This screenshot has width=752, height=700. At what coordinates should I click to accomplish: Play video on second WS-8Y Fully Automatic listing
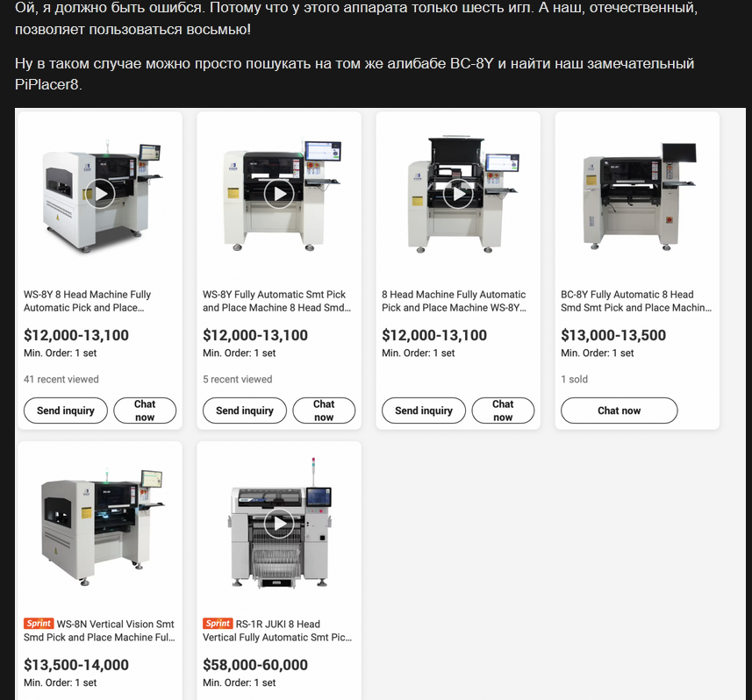point(279,194)
